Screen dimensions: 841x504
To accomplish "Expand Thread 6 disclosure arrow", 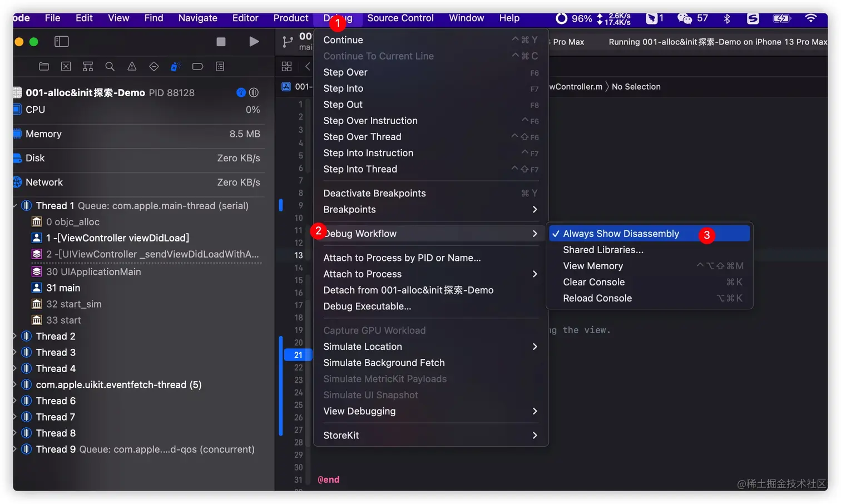I will coord(15,401).
